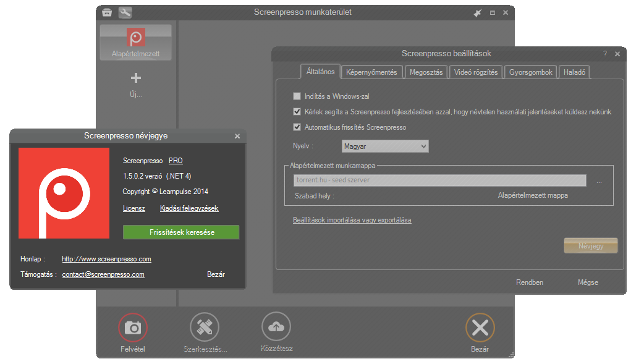Image resolution: width=644 pixels, height=364 pixels.
Task: Open the Megosztás tab
Action: tap(426, 72)
